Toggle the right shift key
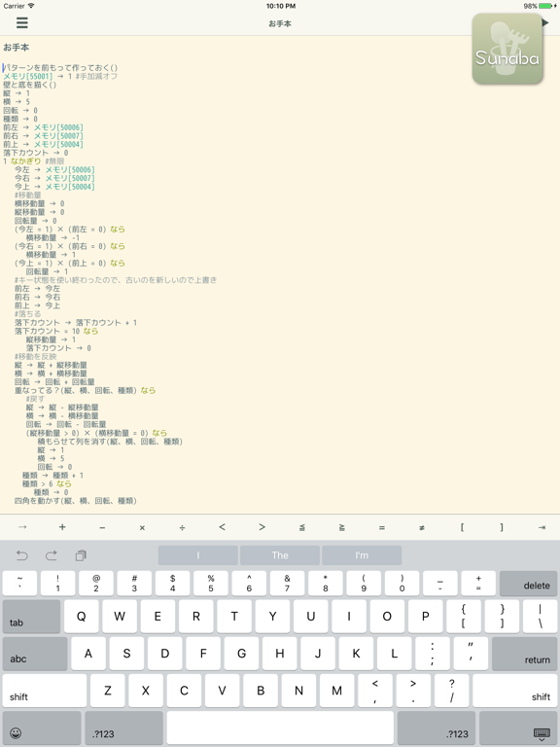This screenshot has width=560, height=747. [x=514, y=691]
